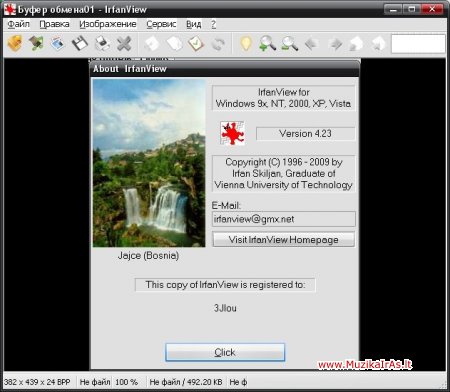The image size is (450, 392).
Task: Open the Правка menu
Action: (x=54, y=24)
